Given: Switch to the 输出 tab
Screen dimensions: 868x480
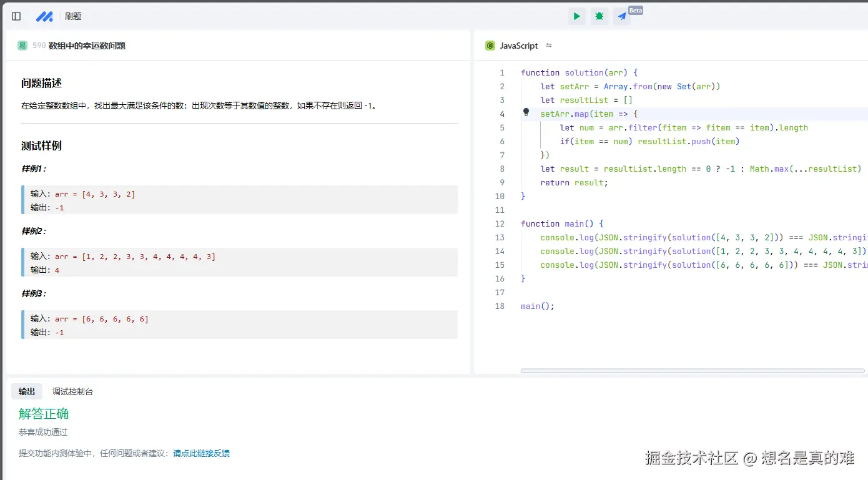Looking at the screenshot, I should 27,391.
